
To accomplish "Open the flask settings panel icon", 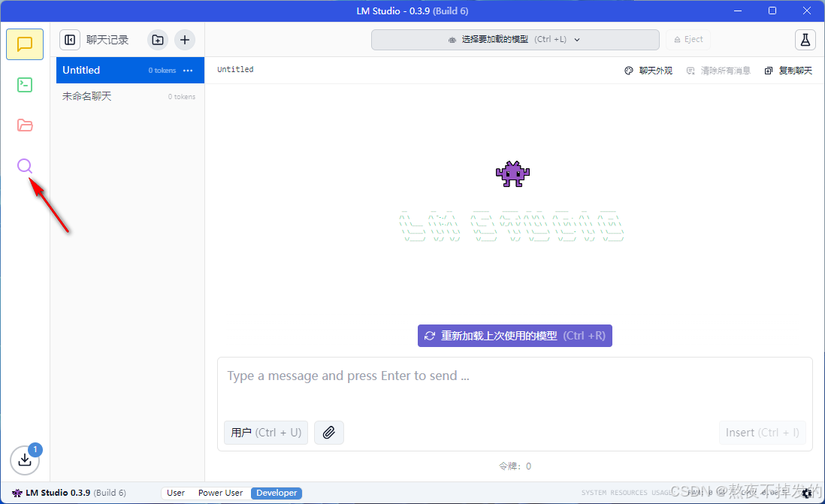I will point(805,40).
